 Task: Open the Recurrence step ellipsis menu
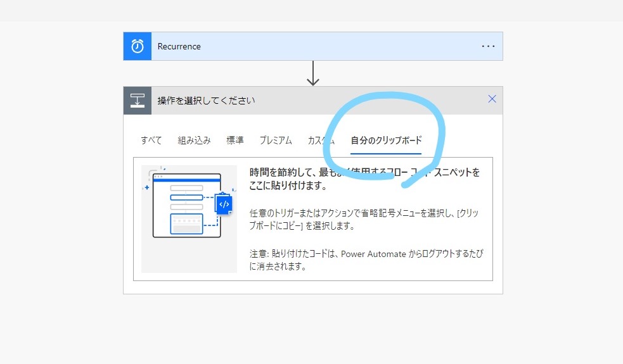487,46
